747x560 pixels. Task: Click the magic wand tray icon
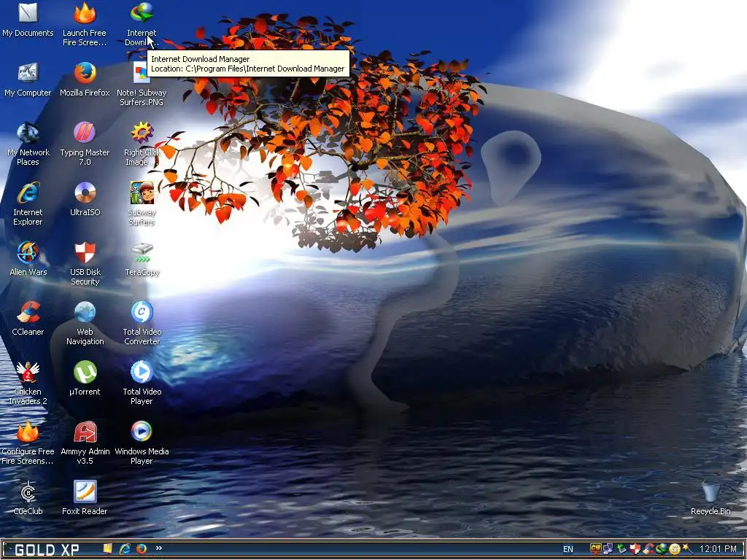pyautogui.click(x=687, y=548)
